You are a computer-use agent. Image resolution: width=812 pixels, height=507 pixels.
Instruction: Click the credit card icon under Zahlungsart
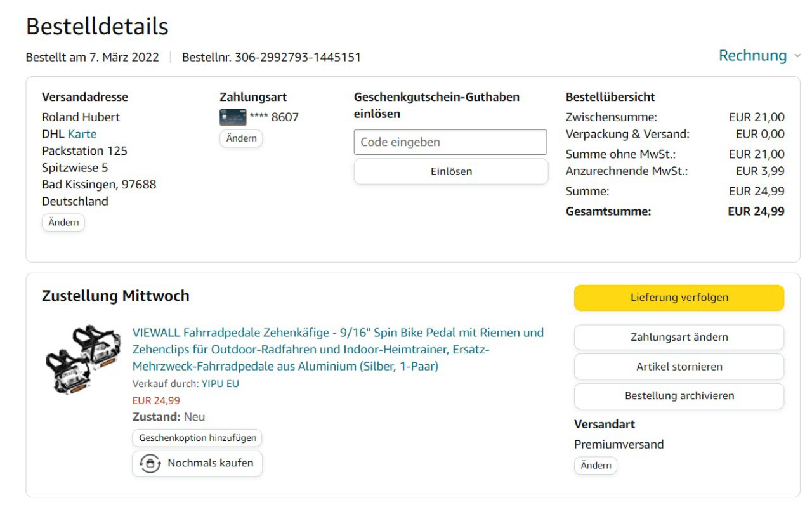[x=232, y=117]
